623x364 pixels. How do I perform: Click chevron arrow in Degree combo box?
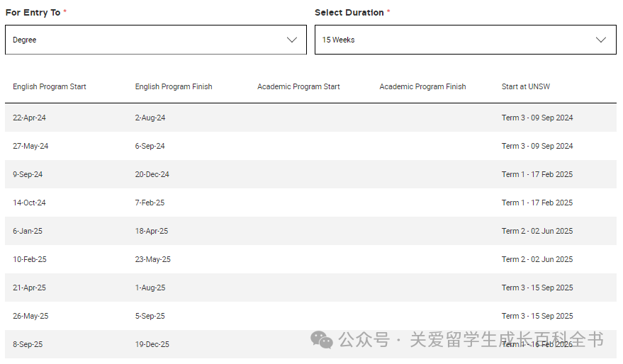pos(292,40)
